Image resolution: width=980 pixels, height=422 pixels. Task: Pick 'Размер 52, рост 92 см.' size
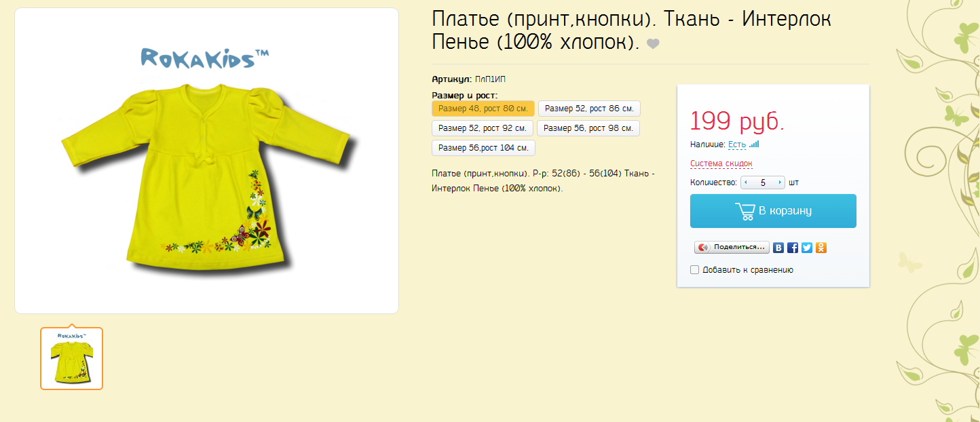[x=483, y=128]
